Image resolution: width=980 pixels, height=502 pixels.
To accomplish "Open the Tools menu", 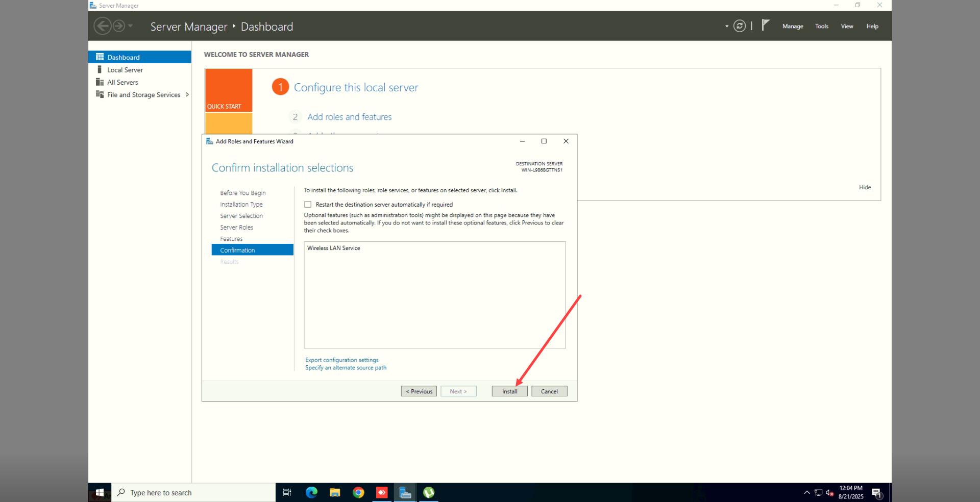I will point(821,27).
